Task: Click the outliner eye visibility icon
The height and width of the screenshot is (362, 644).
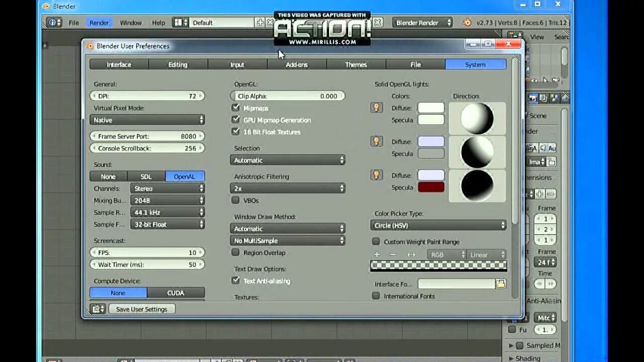Action: click(x=535, y=80)
